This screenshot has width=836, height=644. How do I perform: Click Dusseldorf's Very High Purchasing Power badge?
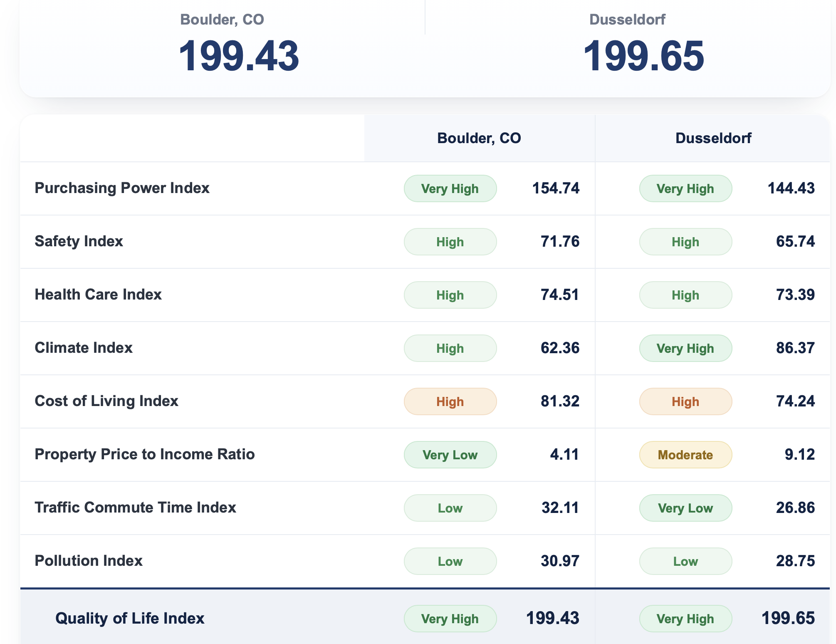click(685, 188)
